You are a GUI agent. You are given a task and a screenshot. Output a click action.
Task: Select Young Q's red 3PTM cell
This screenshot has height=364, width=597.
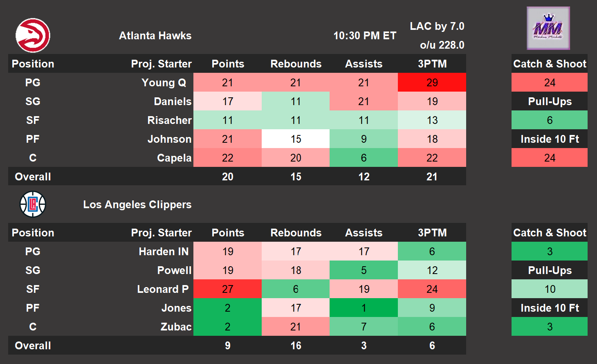[432, 83]
